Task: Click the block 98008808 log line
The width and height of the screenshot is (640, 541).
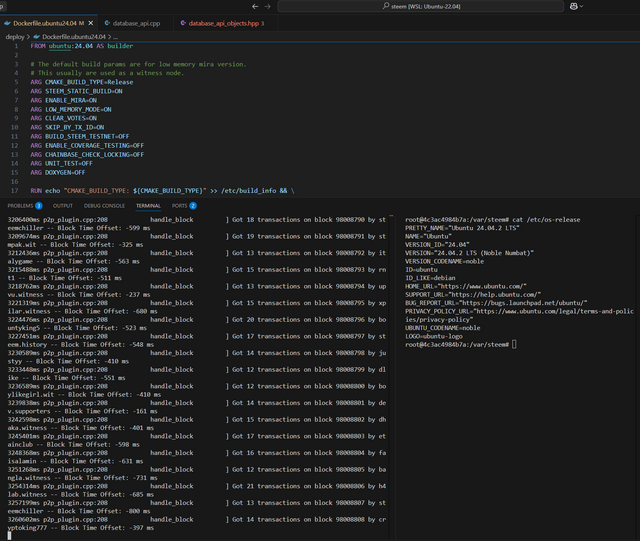Action: (x=197, y=519)
